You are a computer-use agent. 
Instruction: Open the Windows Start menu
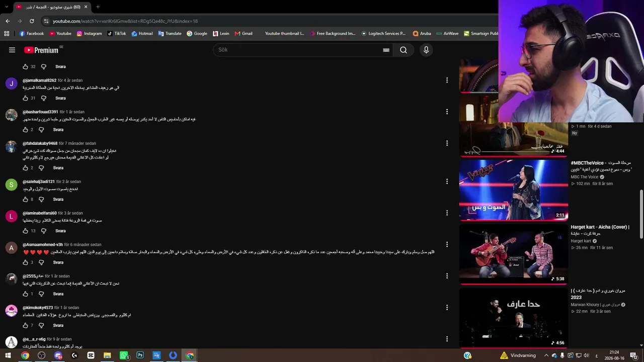pos(9,355)
